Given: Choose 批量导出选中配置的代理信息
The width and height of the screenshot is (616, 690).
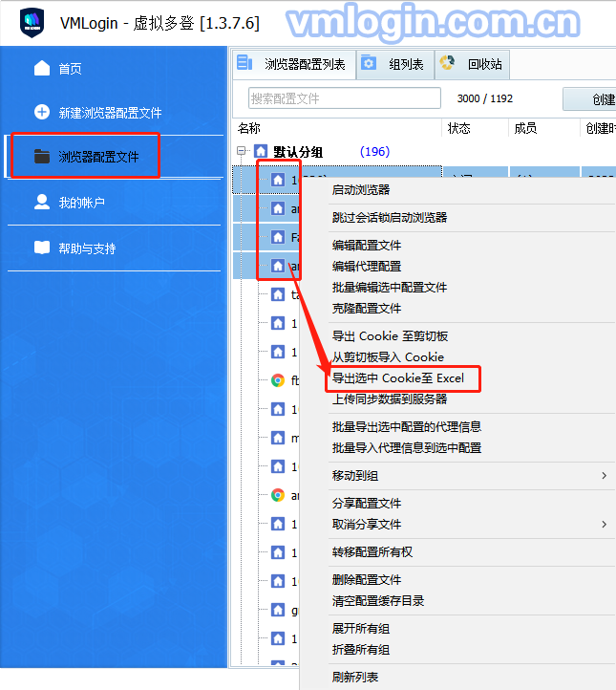Looking at the screenshot, I should coord(407,427).
